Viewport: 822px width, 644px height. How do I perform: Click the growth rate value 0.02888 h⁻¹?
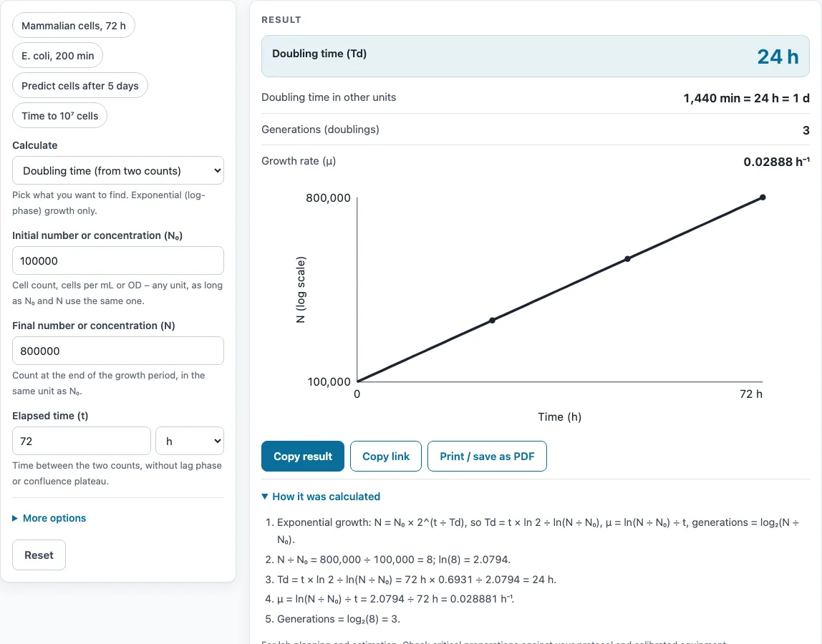pyautogui.click(x=776, y=162)
